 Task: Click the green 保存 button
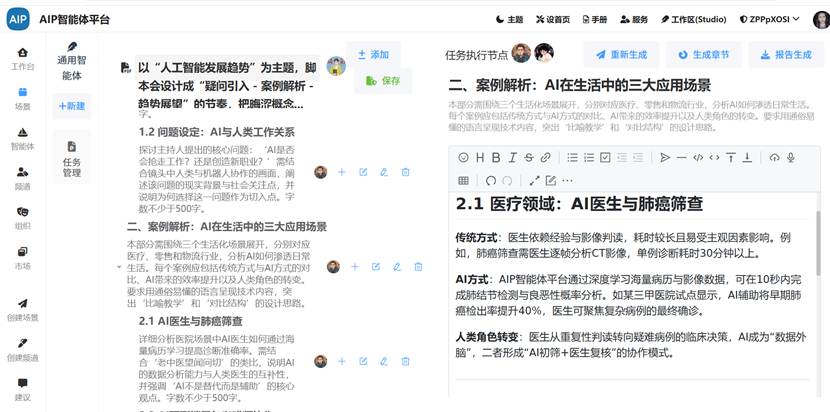[383, 81]
